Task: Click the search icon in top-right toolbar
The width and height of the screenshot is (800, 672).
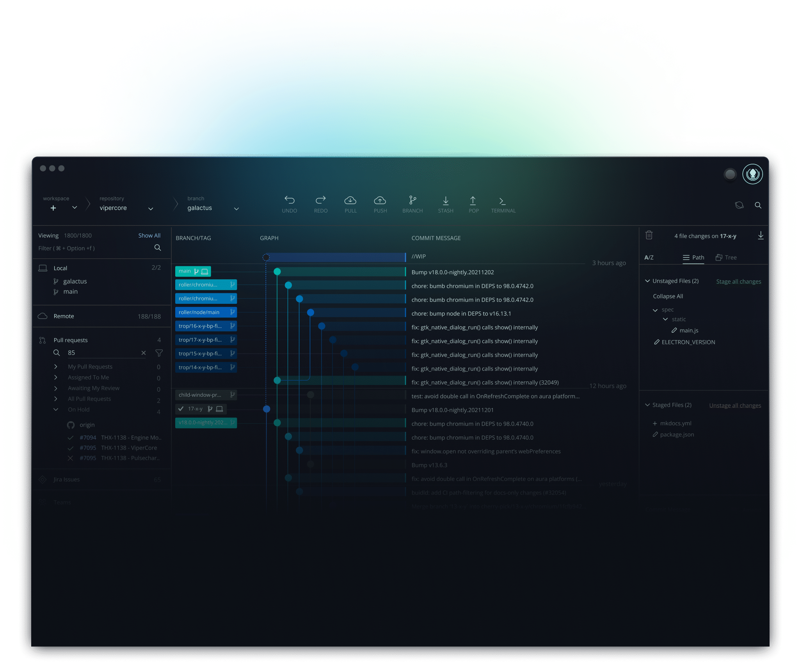Action: (759, 205)
